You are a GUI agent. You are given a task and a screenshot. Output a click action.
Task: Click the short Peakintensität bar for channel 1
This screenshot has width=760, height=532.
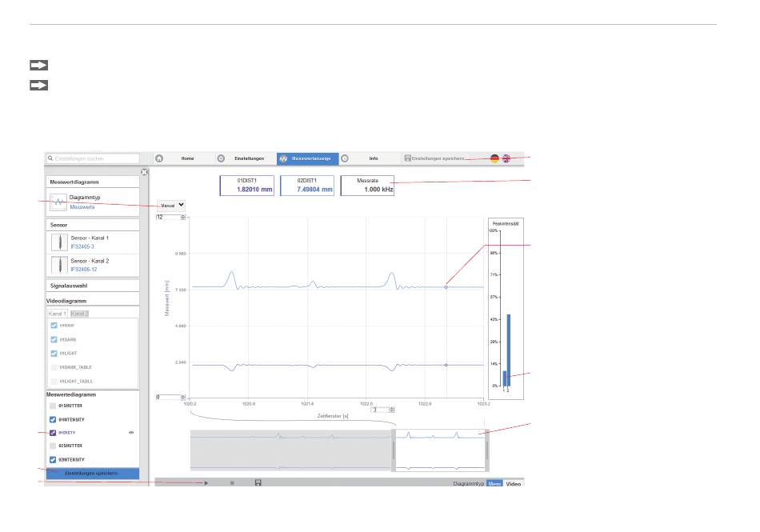click(x=504, y=379)
